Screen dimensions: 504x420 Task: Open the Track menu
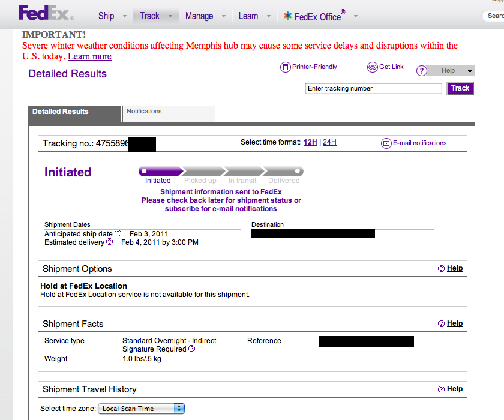coord(149,16)
